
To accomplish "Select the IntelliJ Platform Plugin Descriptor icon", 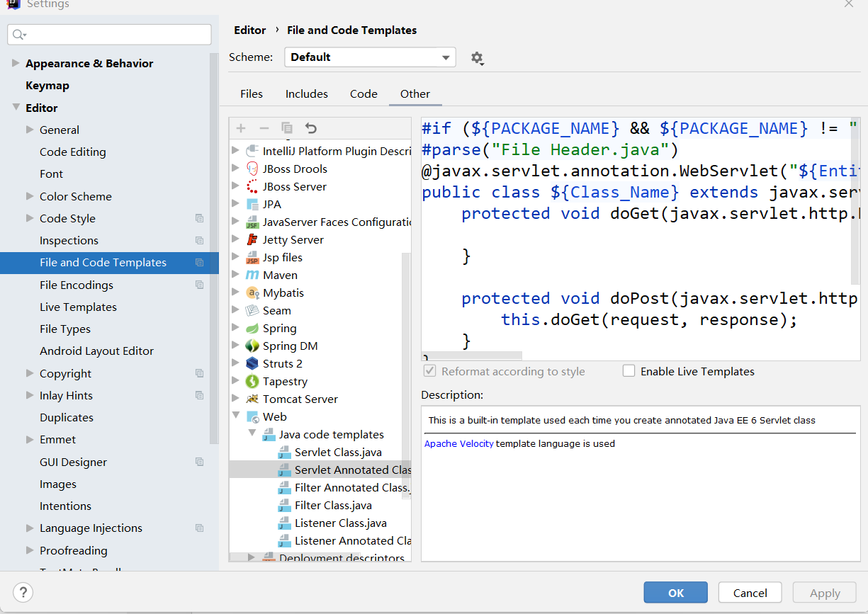I will [252, 151].
